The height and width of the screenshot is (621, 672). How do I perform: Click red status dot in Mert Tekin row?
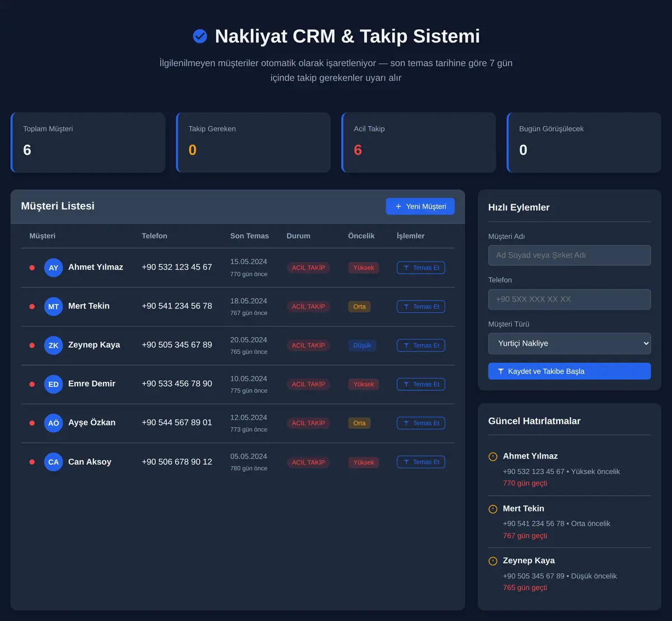[x=32, y=306]
